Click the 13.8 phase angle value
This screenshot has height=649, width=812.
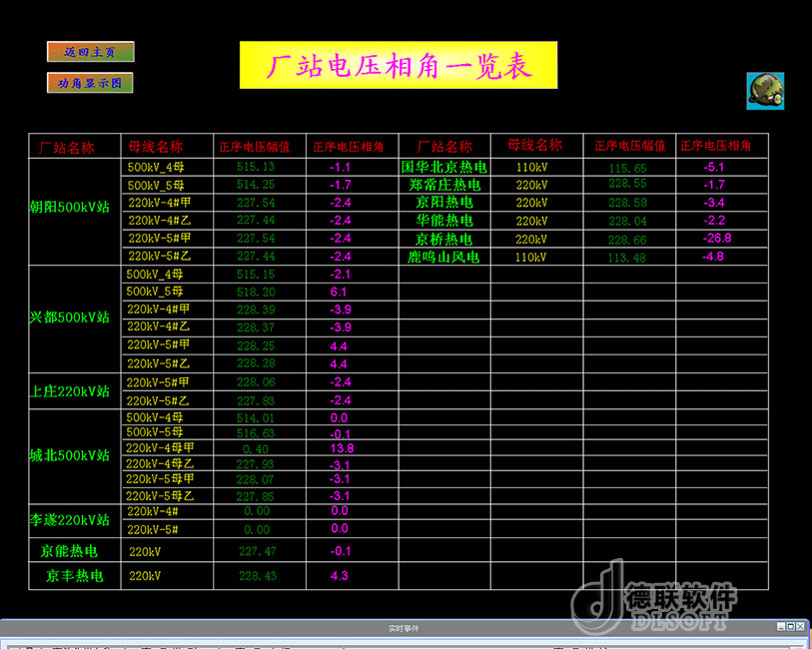point(342,448)
